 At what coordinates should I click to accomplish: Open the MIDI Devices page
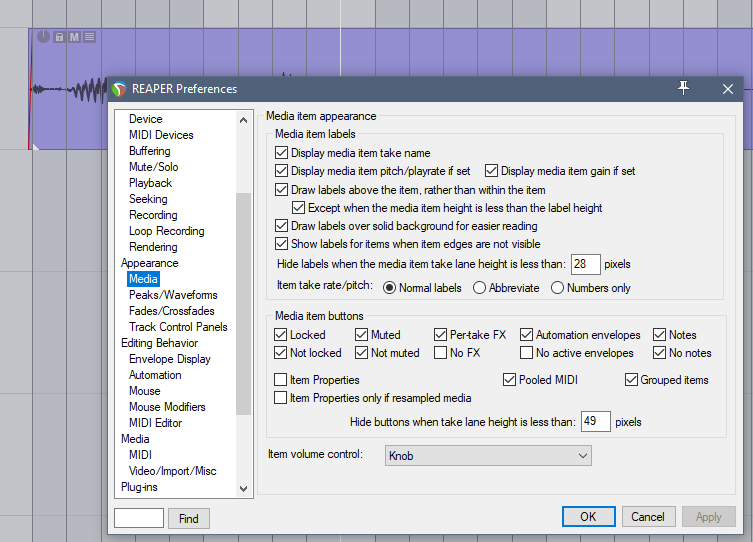coord(161,135)
